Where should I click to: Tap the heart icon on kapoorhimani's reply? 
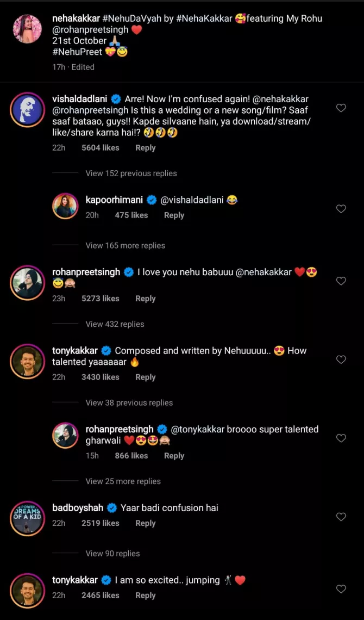click(341, 208)
